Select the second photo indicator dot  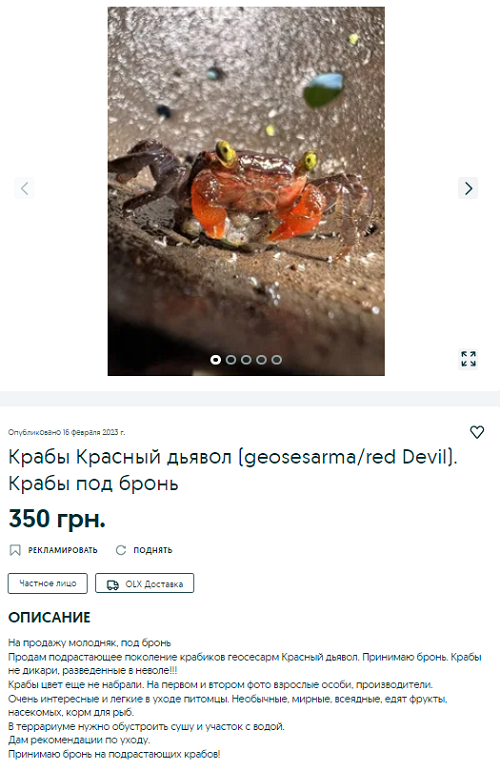[231, 359]
